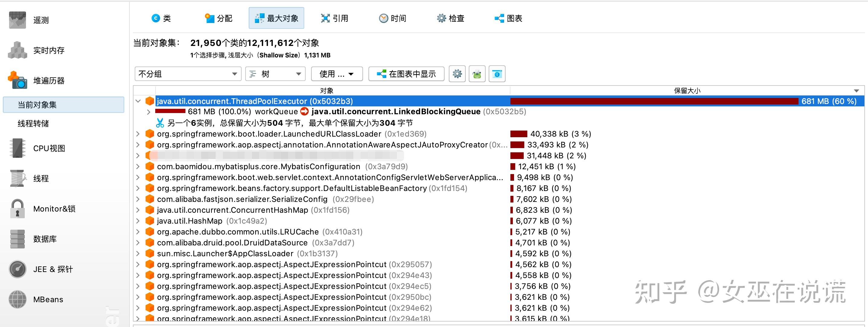Open the MBeans view
The height and width of the screenshot is (327, 868).
[48, 299]
